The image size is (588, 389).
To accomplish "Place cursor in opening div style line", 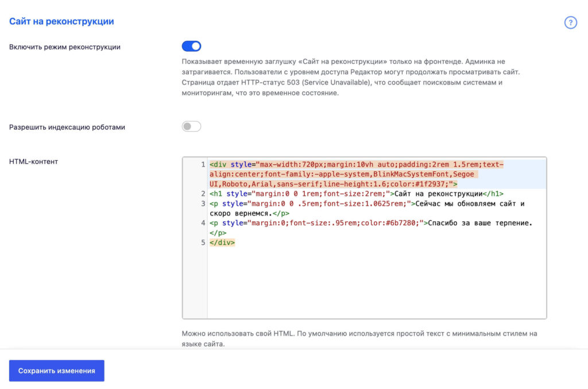I will click(x=356, y=174).
